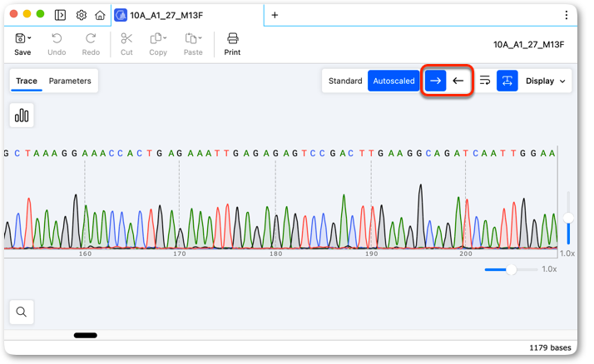Switch to the Parameters tab

pyautogui.click(x=70, y=81)
